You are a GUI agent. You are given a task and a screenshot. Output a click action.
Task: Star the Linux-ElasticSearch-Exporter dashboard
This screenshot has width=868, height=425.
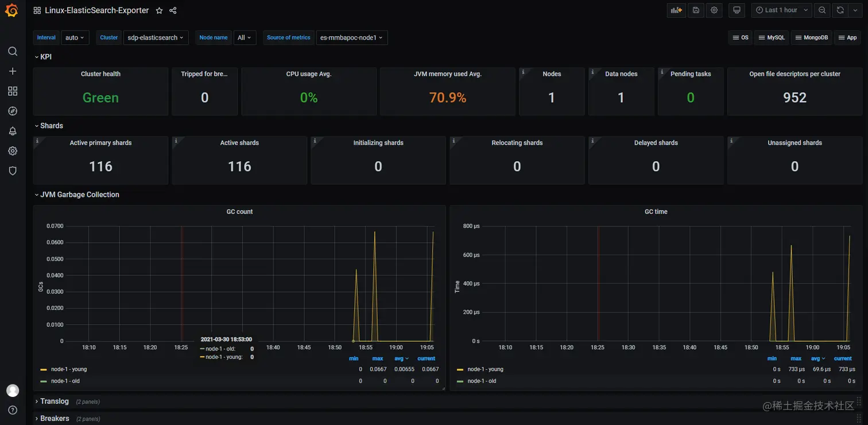159,10
